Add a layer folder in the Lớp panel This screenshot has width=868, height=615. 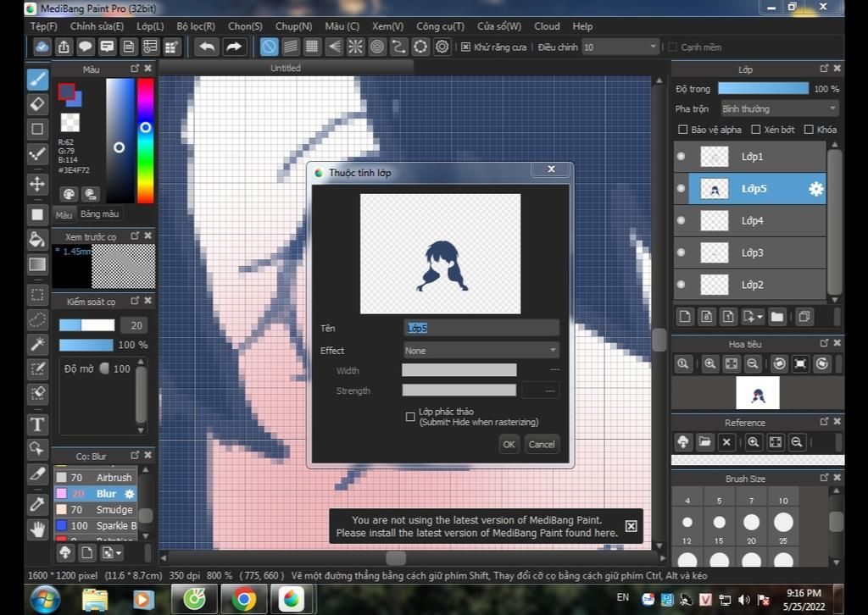(777, 317)
